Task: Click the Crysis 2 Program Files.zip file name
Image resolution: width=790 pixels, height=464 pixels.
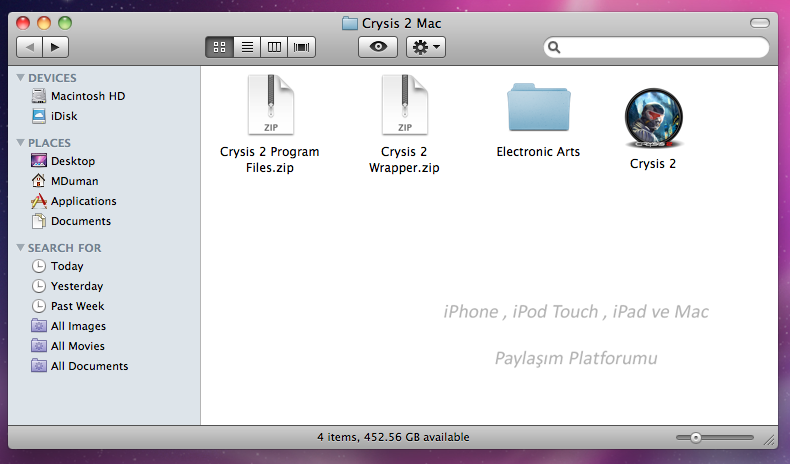Action: [270, 160]
